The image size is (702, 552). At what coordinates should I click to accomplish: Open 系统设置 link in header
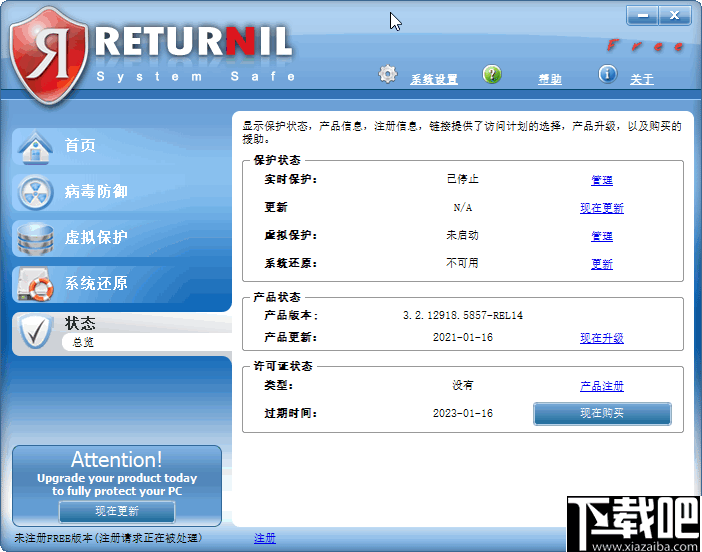(434, 80)
